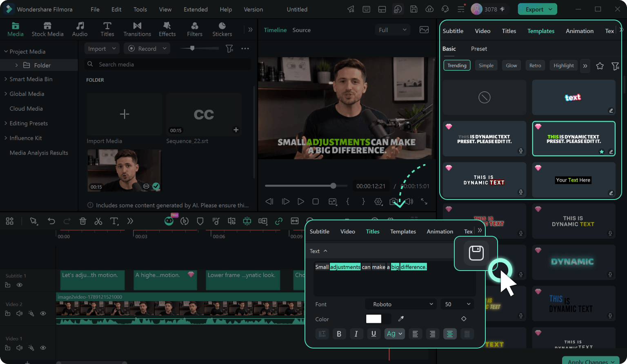The height and width of the screenshot is (364, 627).
Task: Click the preview playback progress slider
Action: pyautogui.click(x=306, y=186)
